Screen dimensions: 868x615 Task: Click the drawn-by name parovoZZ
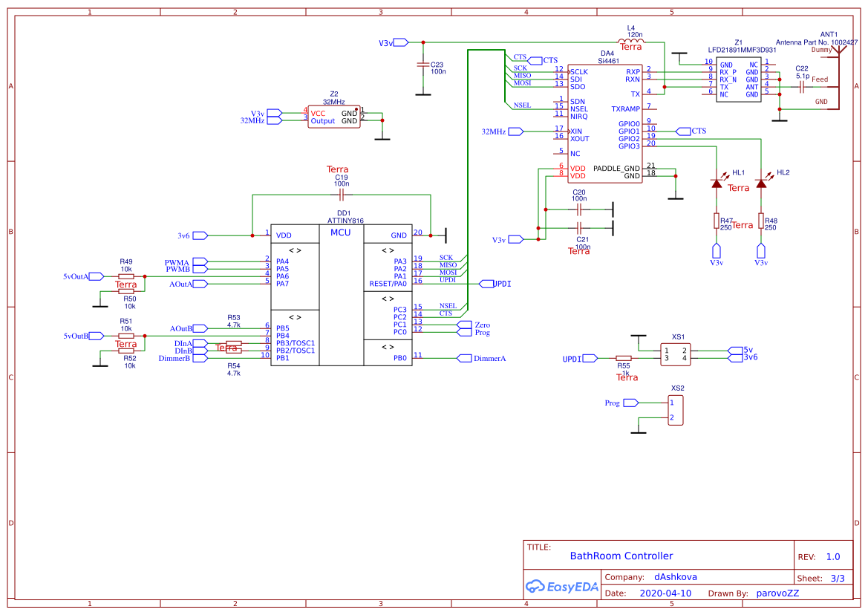coord(777,593)
